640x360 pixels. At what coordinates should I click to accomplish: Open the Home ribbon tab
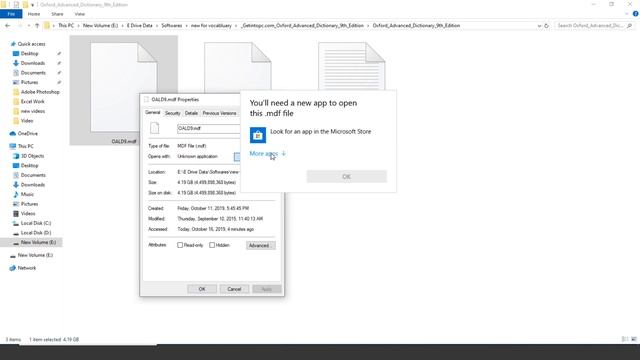point(34,14)
